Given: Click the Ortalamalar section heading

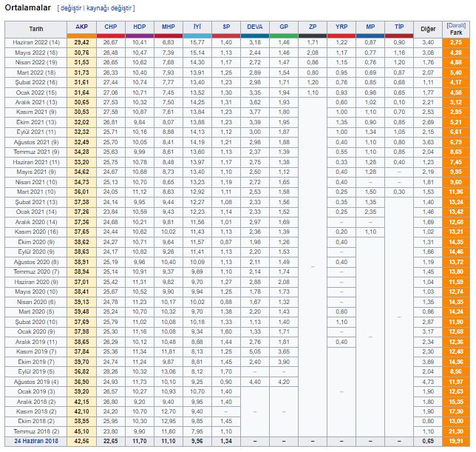Looking at the screenshot, I should (29, 7).
